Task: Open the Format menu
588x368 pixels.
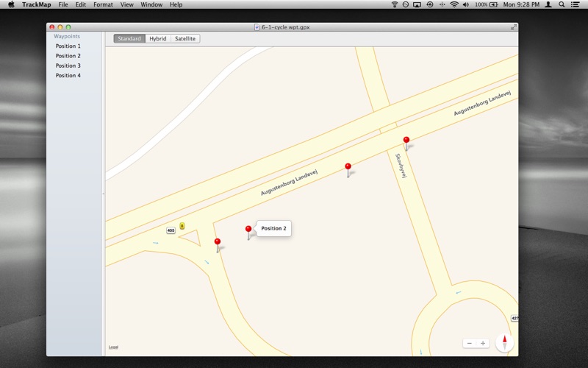Action: pos(103,4)
